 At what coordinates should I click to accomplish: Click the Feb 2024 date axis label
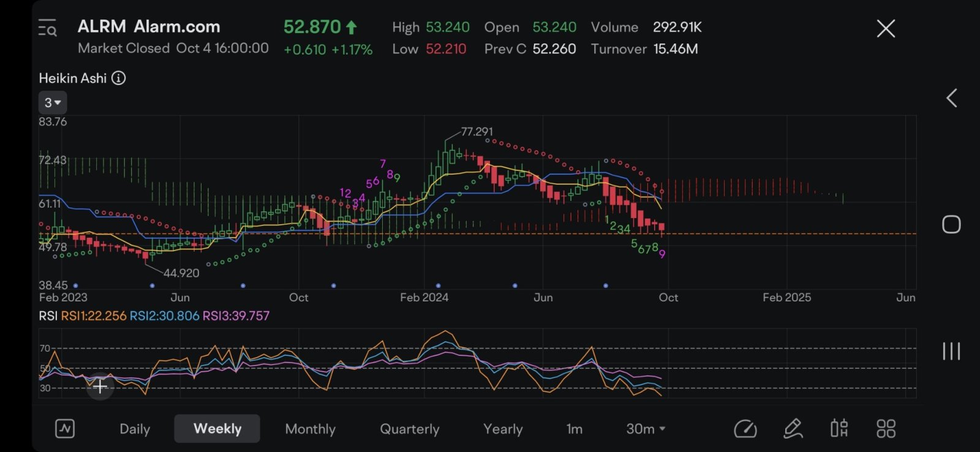pos(424,298)
